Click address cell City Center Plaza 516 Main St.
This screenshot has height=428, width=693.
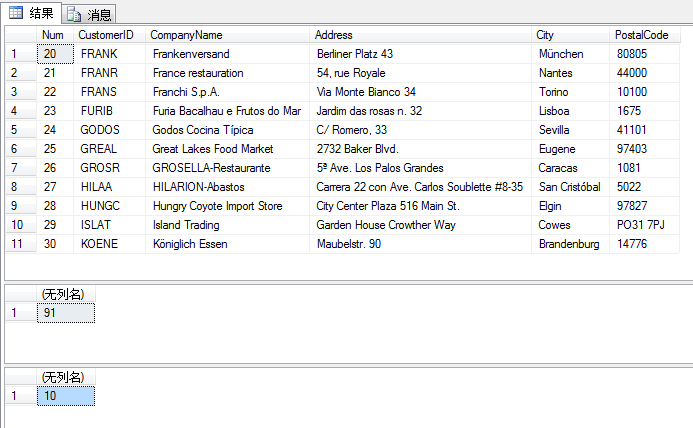pyautogui.click(x=420, y=206)
